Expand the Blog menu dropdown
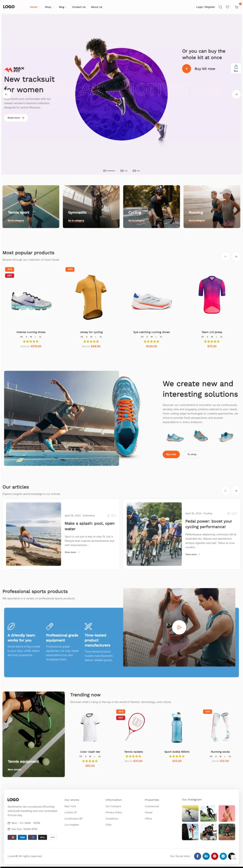Screen dimensions: 243x868 tap(63, 7)
